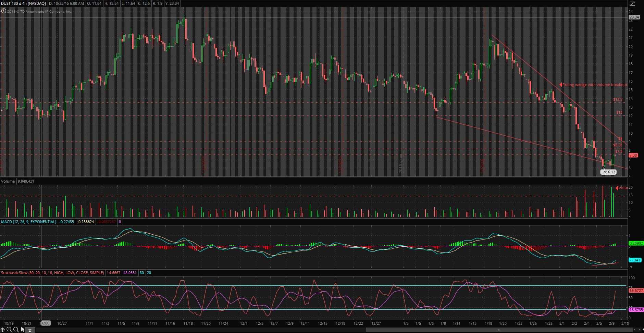Click the 'Lo: 6.12' low price bubble
The image size is (644, 333).
(x=608, y=172)
